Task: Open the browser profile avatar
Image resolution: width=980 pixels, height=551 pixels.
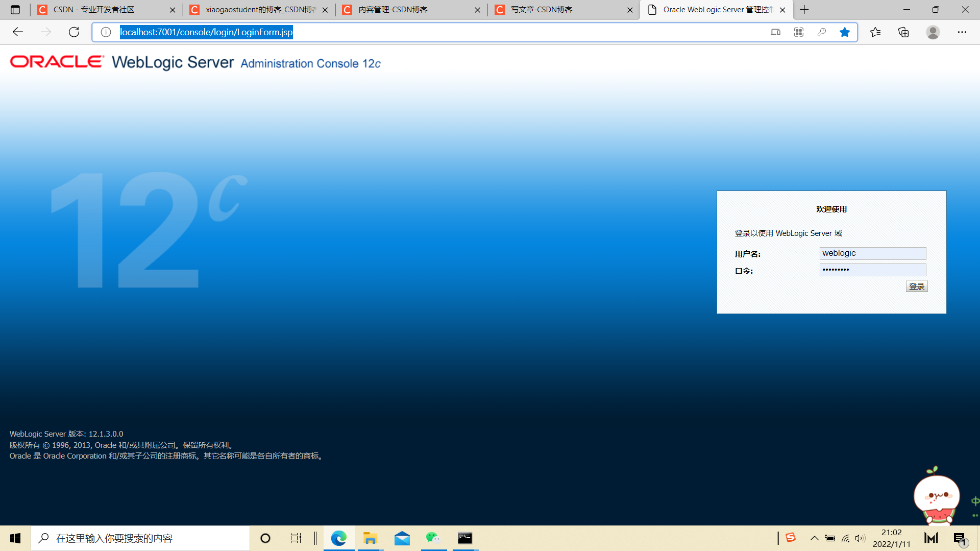Action: click(933, 32)
